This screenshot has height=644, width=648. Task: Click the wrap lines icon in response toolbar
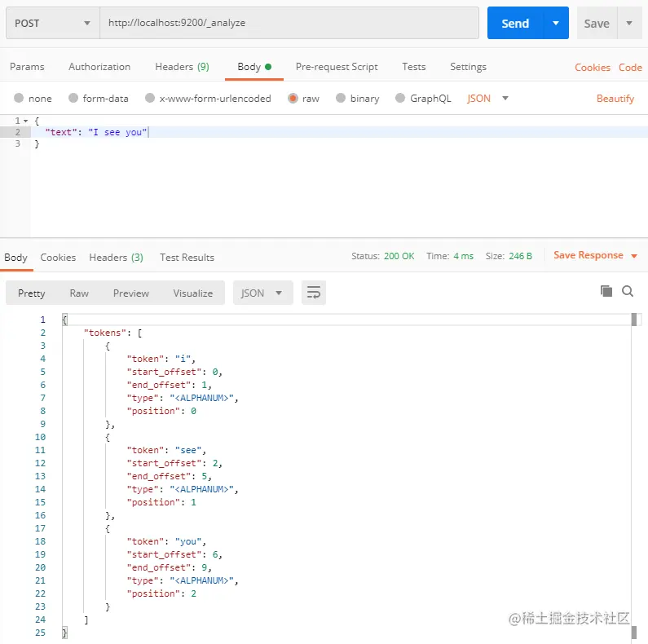click(x=314, y=293)
